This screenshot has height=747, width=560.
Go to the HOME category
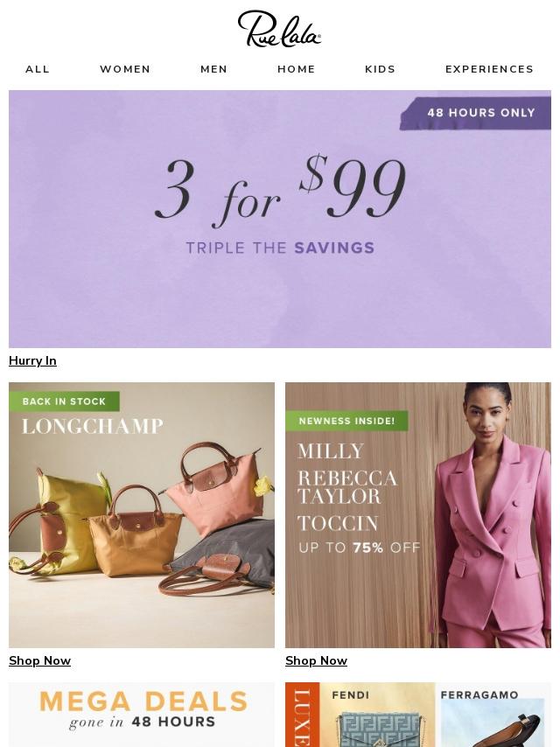click(x=297, y=69)
